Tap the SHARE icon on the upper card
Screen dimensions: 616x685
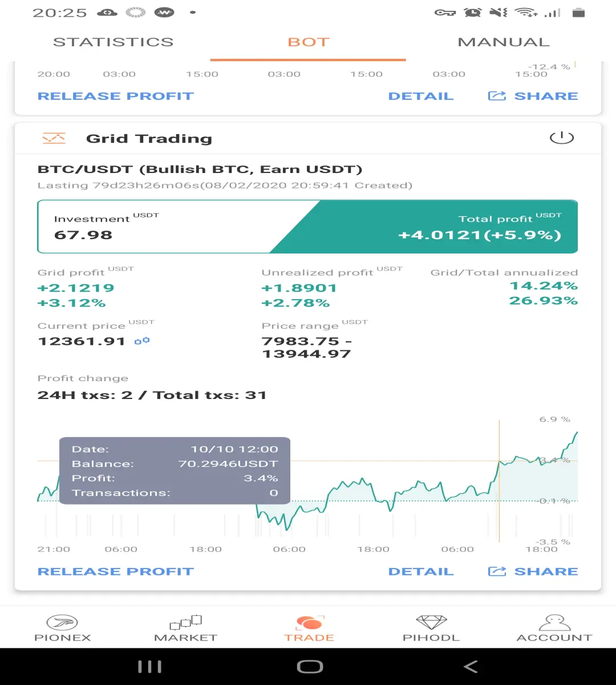[x=497, y=96]
